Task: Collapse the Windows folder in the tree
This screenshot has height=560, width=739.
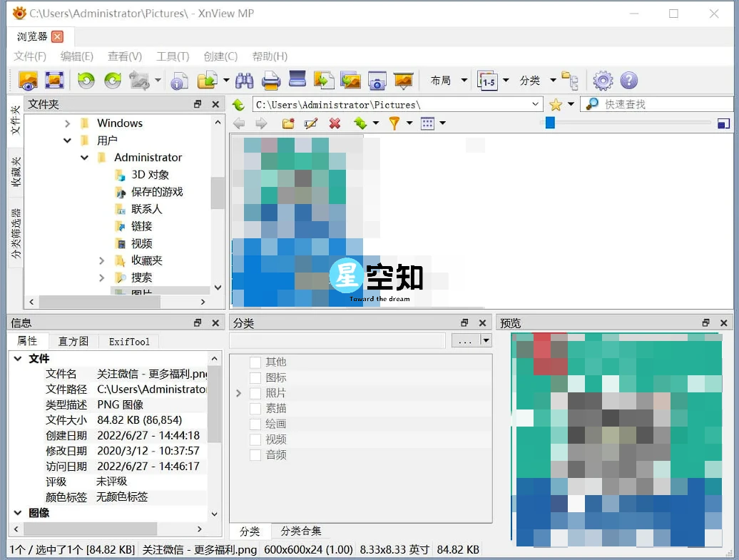Action: (67, 123)
